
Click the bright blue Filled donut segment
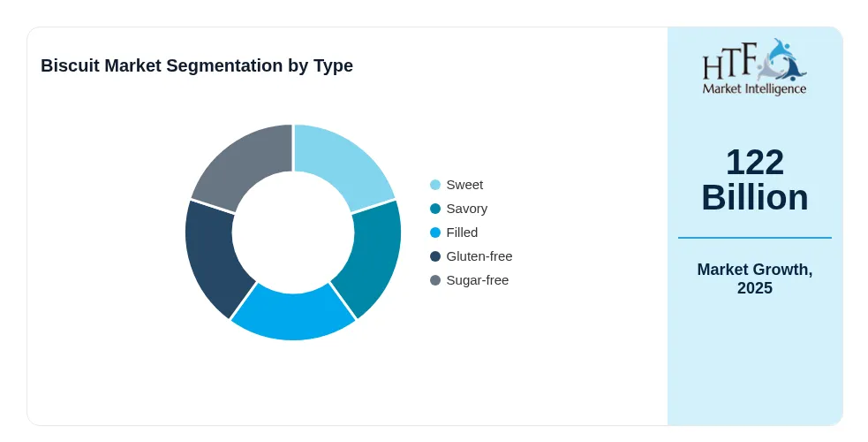point(293,315)
